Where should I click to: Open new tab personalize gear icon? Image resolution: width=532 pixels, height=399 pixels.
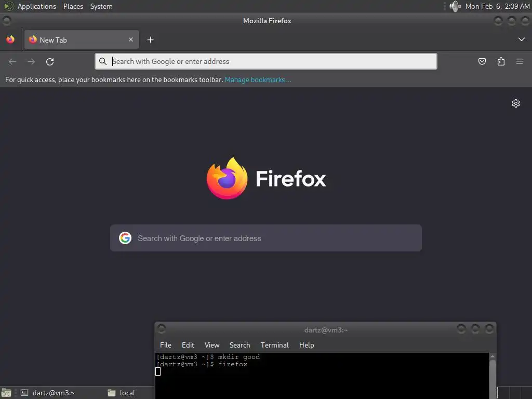(x=516, y=103)
